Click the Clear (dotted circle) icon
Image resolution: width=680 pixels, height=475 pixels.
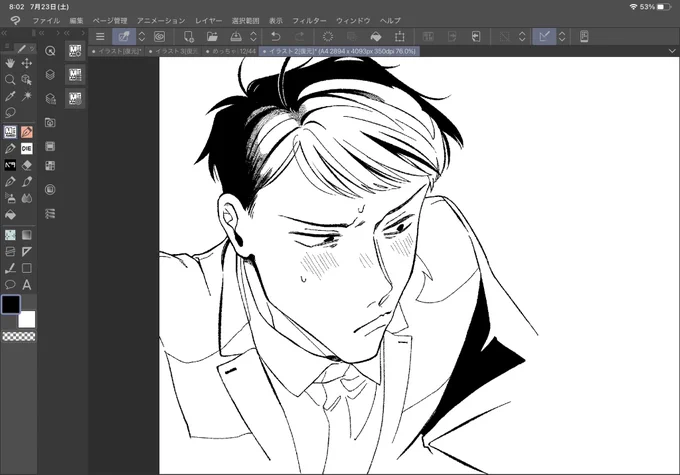point(328,37)
